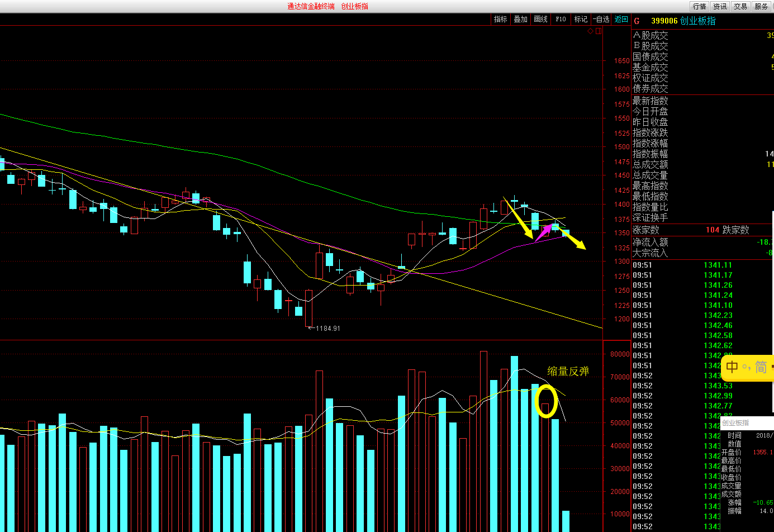Click tick entry with price 1342.77
Image resolution: width=774 pixels, height=532 pixels.
[x=718, y=406]
